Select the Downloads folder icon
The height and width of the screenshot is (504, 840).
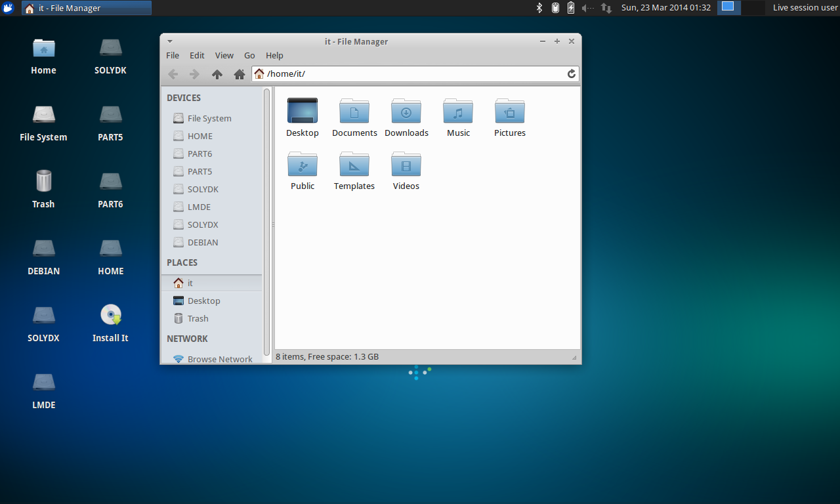pyautogui.click(x=406, y=111)
